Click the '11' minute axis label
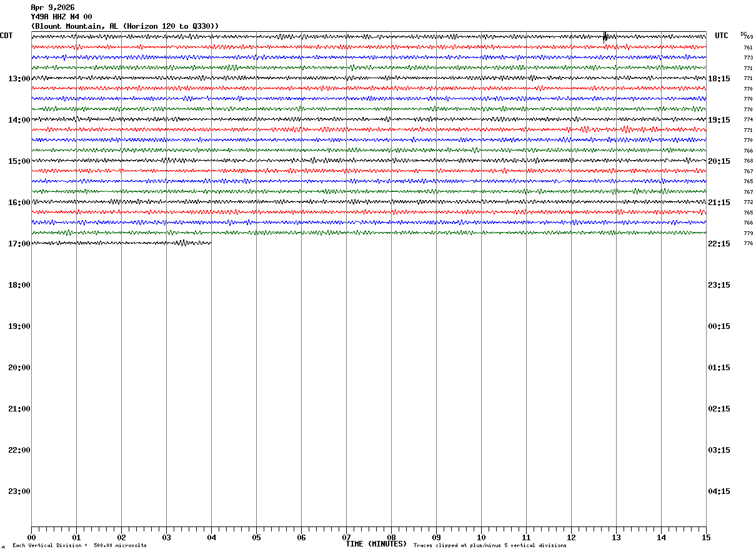756x554 pixels. (x=526, y=538)
